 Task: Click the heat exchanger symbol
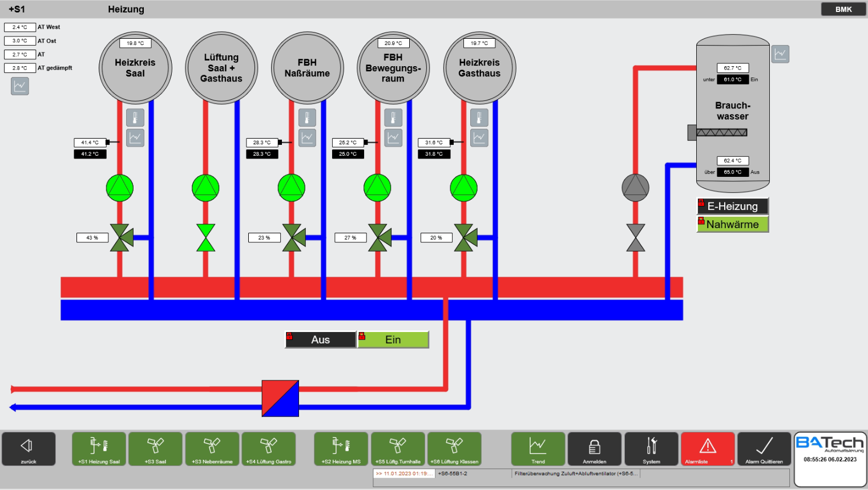[x=280, y=398]
